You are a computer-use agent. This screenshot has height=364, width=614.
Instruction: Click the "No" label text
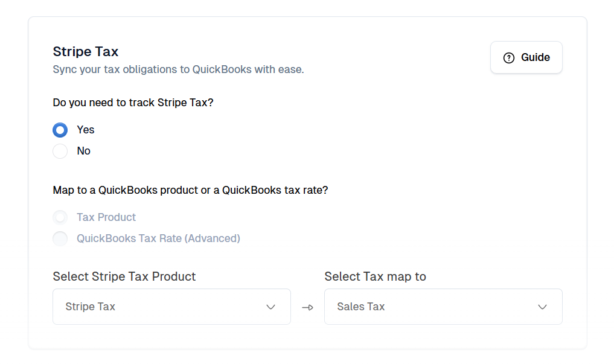84,151
